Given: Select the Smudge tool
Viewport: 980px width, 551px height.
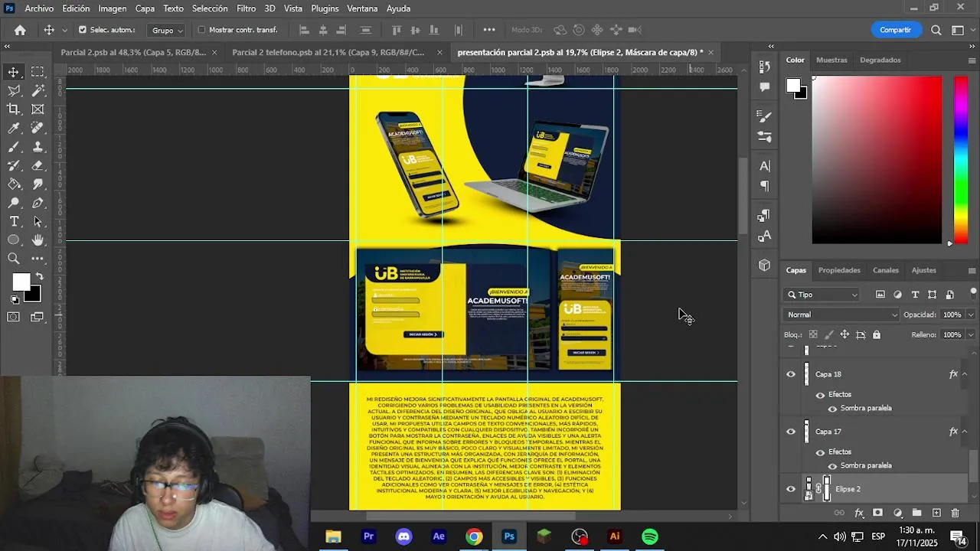Looking at the screenshot, I should (38, 184).
